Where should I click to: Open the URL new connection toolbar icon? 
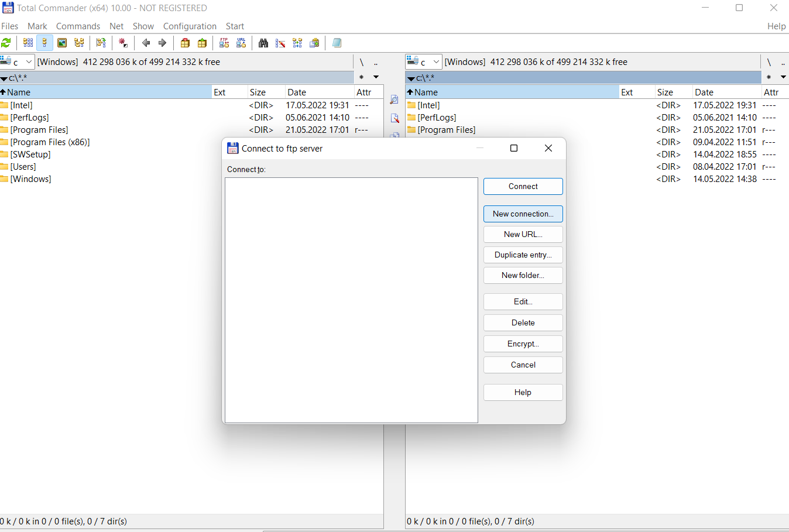[x=241, y=43]
